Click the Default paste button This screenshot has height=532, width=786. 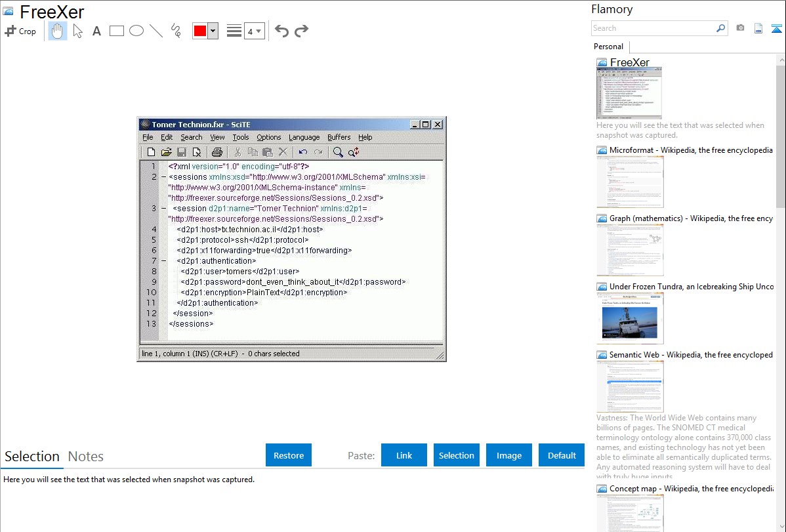(x=562, y=455)
